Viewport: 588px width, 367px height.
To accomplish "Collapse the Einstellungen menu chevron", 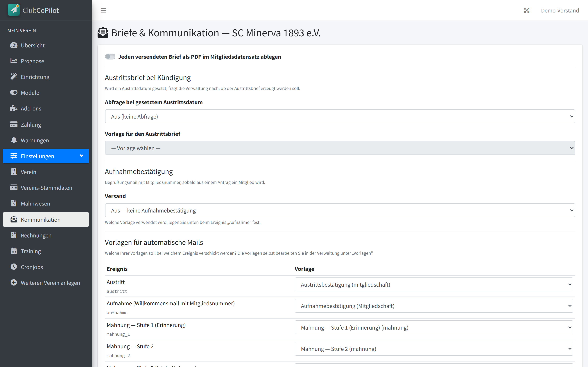I will (x=82, y=156).
